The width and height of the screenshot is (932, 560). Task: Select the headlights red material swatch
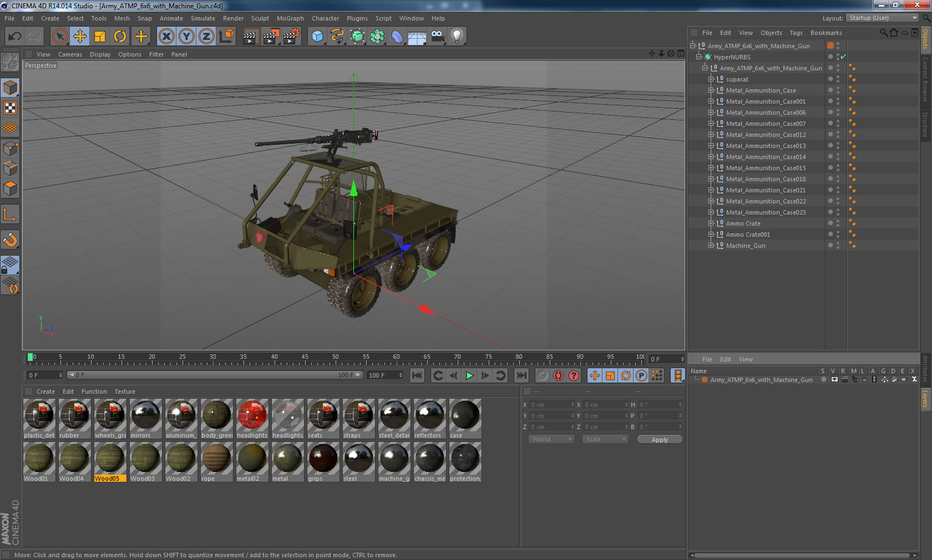coord(252,419)
